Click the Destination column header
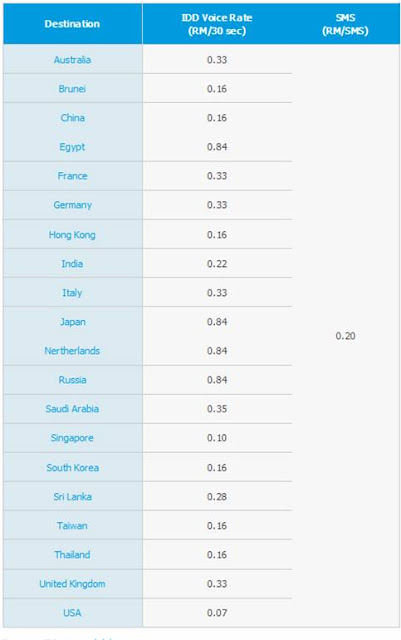The image size is (401, 640). tap(72, 24)
